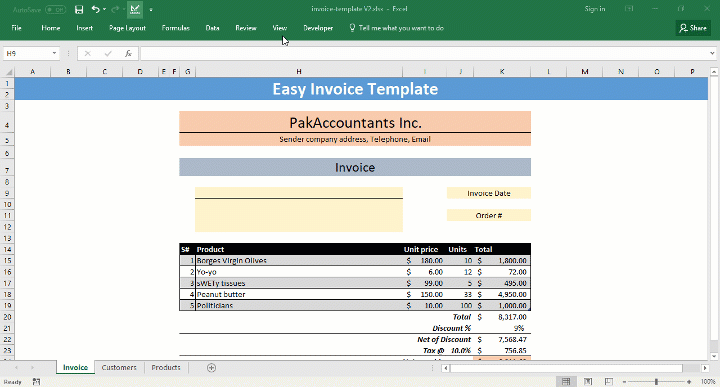Open the Page Layout tab
This screenshot has height=387, width=720.
[x=127, y=28]
